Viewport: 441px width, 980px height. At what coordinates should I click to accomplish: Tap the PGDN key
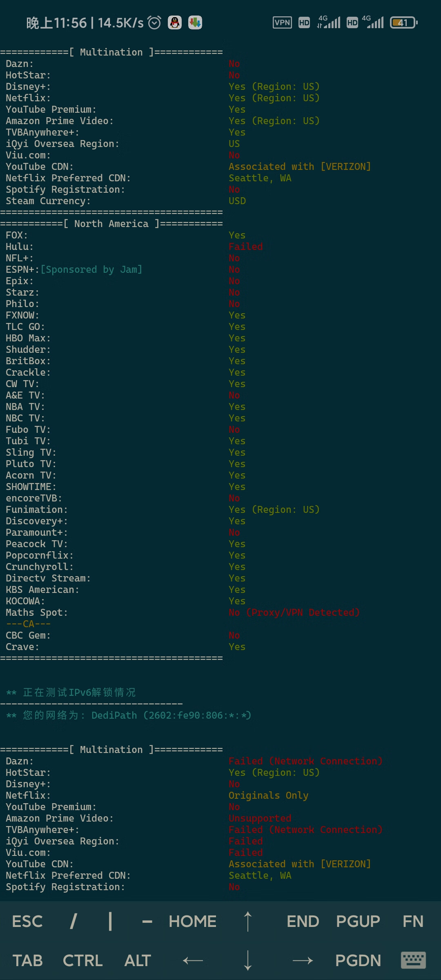[x=358, y=960]
